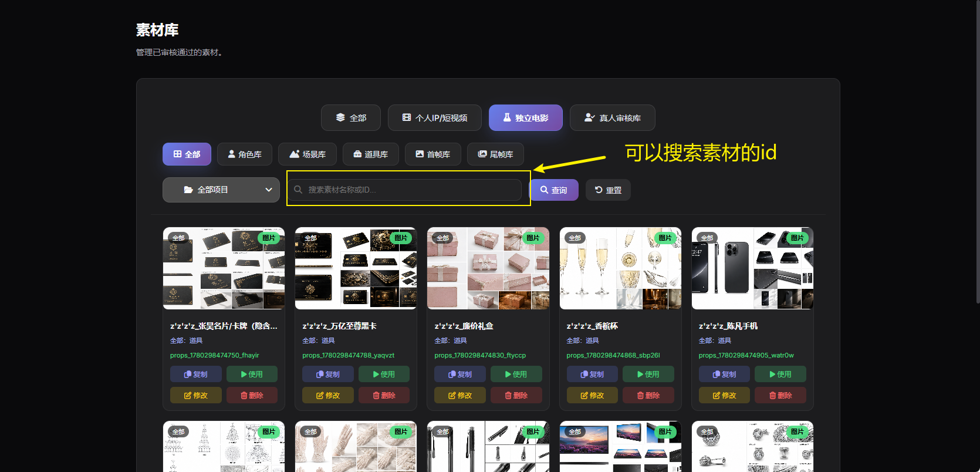This screenshot has height=472, width=980.
Task: Delete the 陈凡手机 asset
Action: (780, 395)
